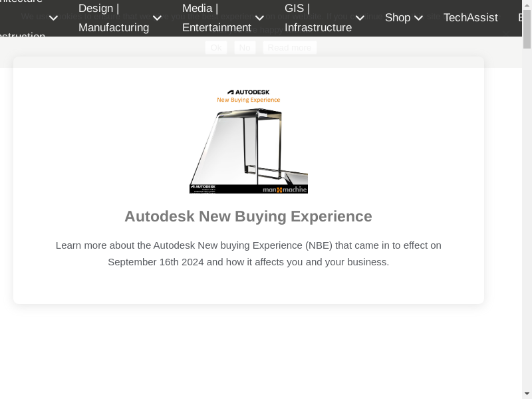Click the NBE description paragraph text

(248, 253)
